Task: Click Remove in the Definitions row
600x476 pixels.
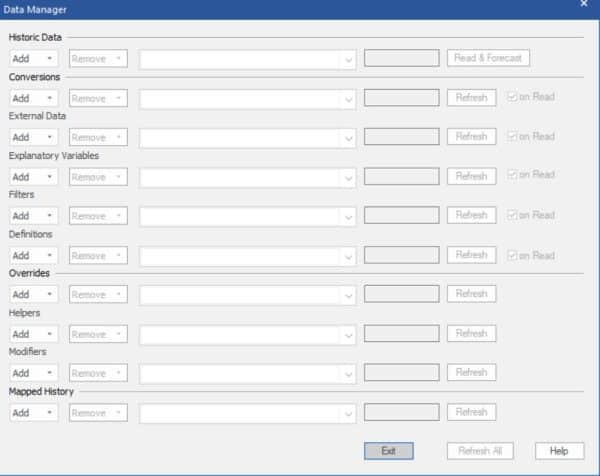Action: (x=98, y=255)
